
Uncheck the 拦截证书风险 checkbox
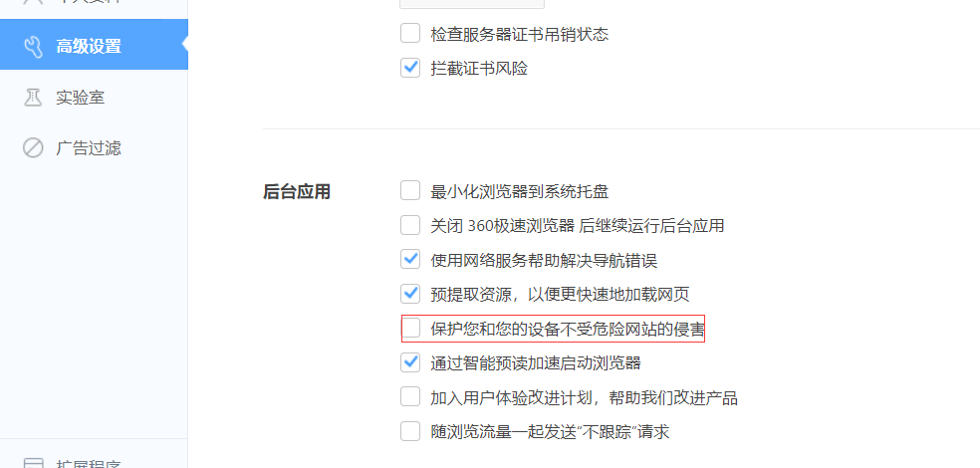[410, 68]
